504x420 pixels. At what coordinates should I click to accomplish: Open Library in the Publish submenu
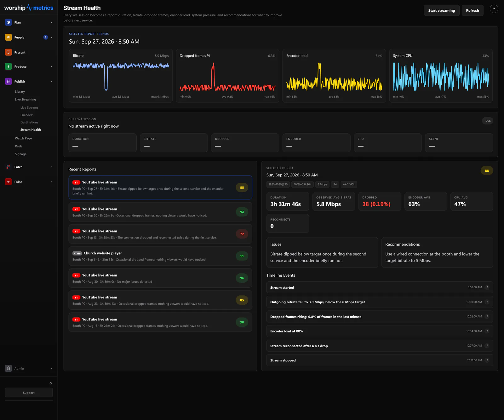tap(20, 92)
